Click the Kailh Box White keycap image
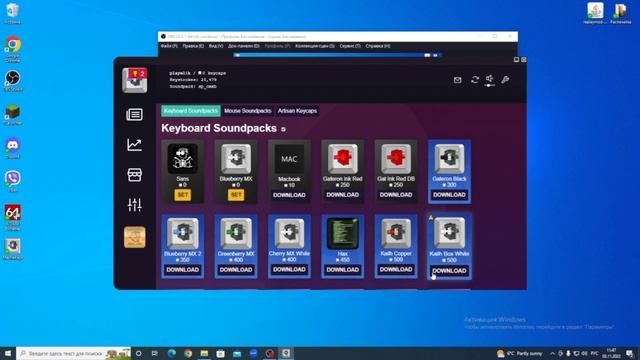 (x=449, y=233)
